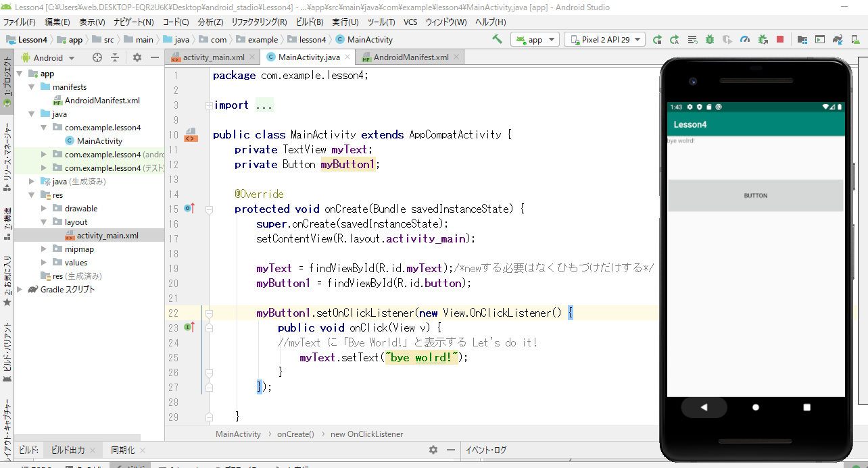Open the リファクタリング(R) menu
868x468 pixels.
(259, 22)
